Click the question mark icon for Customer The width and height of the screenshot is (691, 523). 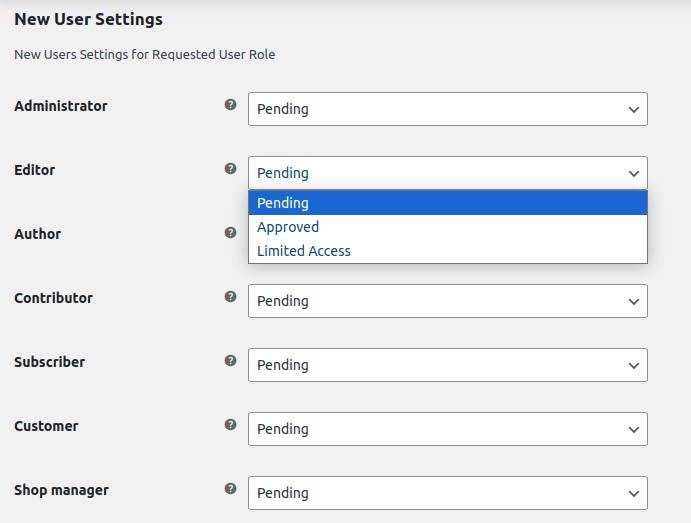coord(231,425)
